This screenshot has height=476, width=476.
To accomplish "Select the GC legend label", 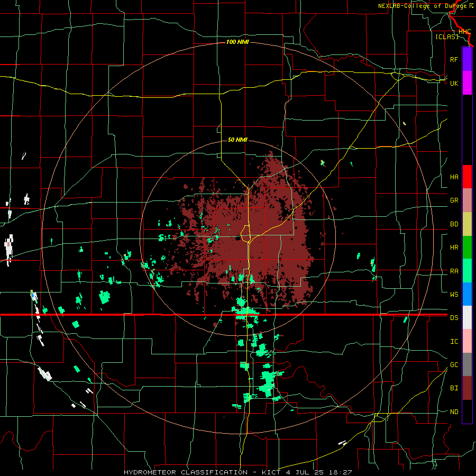I will click(454, 364).
